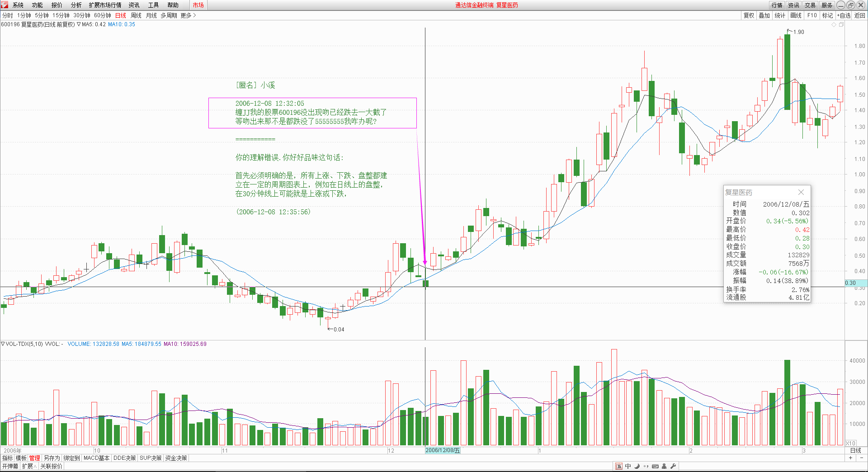868x472 pixels.
Task: Click the 返回 back button
Action: click(x=860, y=15)
